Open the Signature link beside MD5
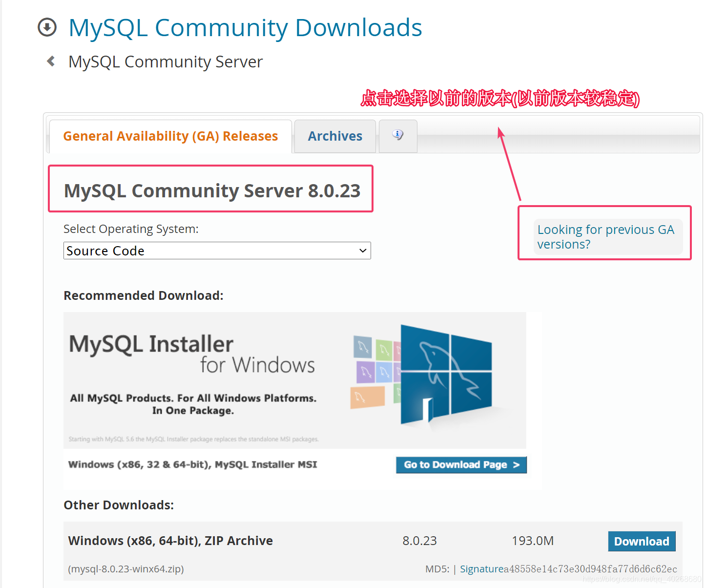The height and width of the screenshot is (588, 706). pyautogui.click(x=481, y=569)
